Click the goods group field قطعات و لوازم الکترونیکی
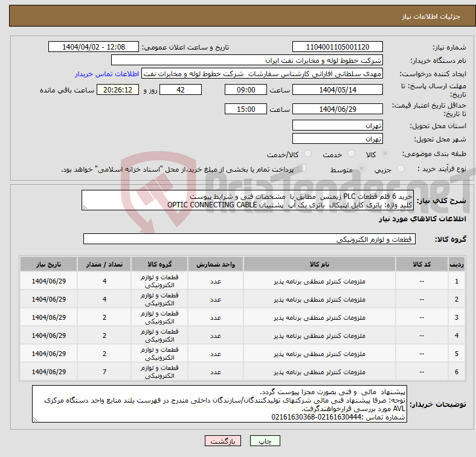 (249, 239)
